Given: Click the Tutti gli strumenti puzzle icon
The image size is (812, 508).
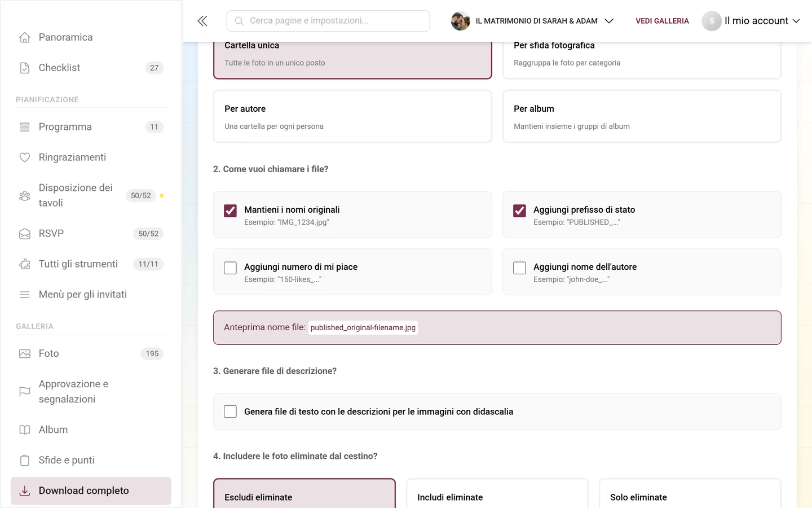Looking at the screenshot, I should (x=25, y=264).
